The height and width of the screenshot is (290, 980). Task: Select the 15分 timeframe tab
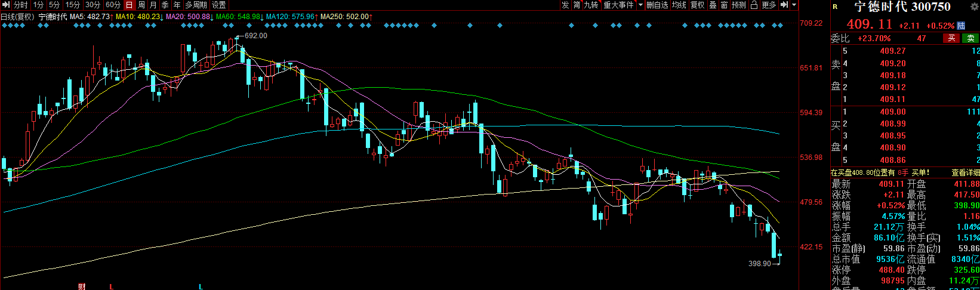[x=72, y=5]
